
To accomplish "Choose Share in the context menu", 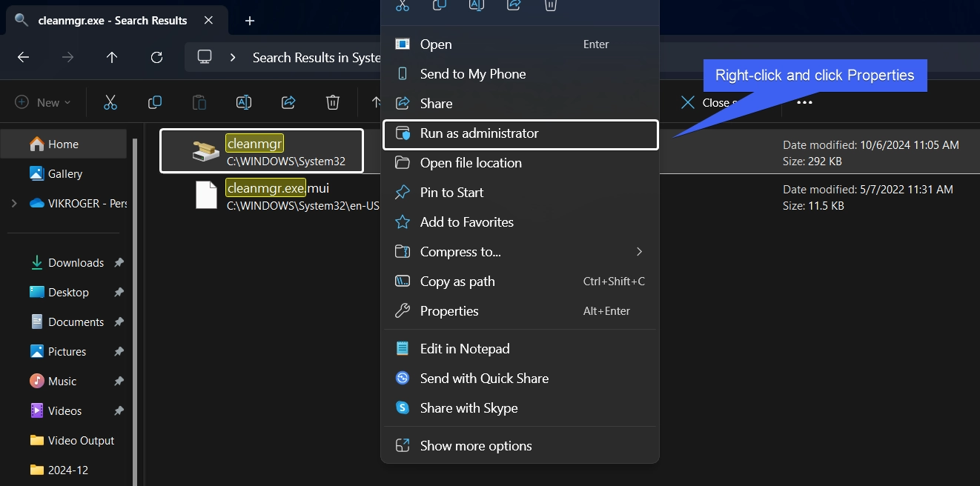I will coord(519,104).
